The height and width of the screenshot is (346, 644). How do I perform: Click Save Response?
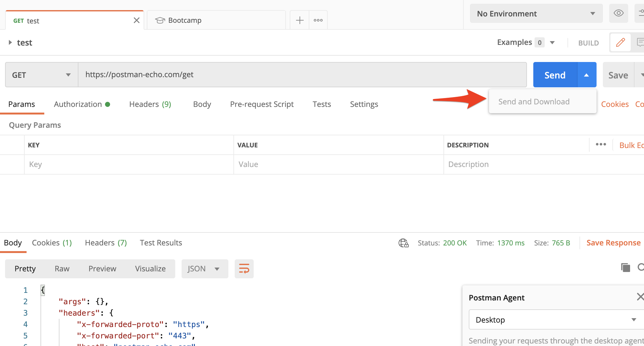[x=613, y=243]
